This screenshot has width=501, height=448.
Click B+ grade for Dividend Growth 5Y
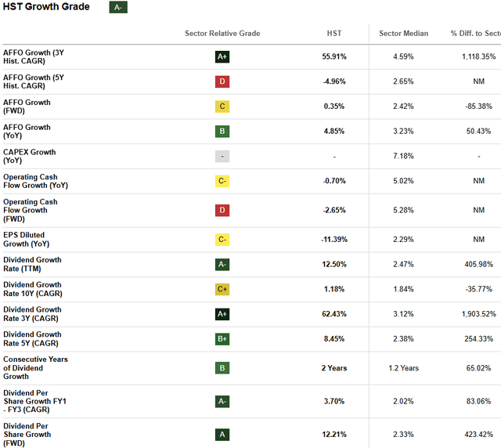(x=222, y=339)
